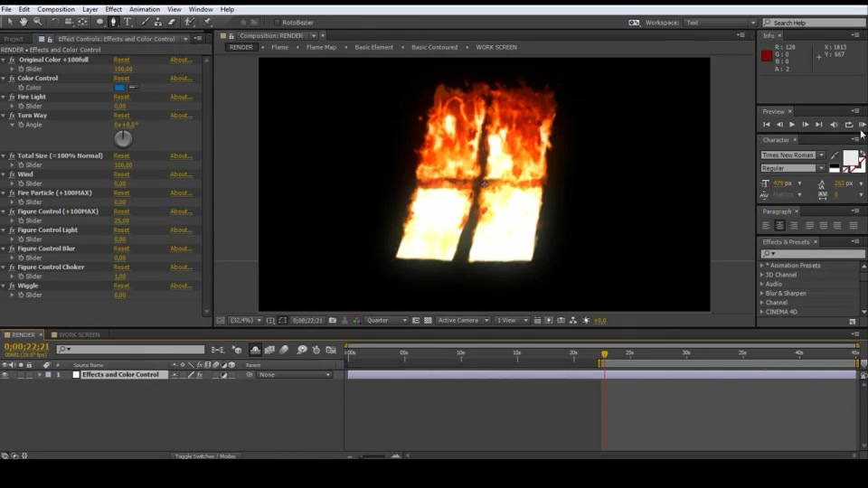Open the Quarter resolution dropdown
The height and width of the screenshot is (488, 868).
coord(386,320)
